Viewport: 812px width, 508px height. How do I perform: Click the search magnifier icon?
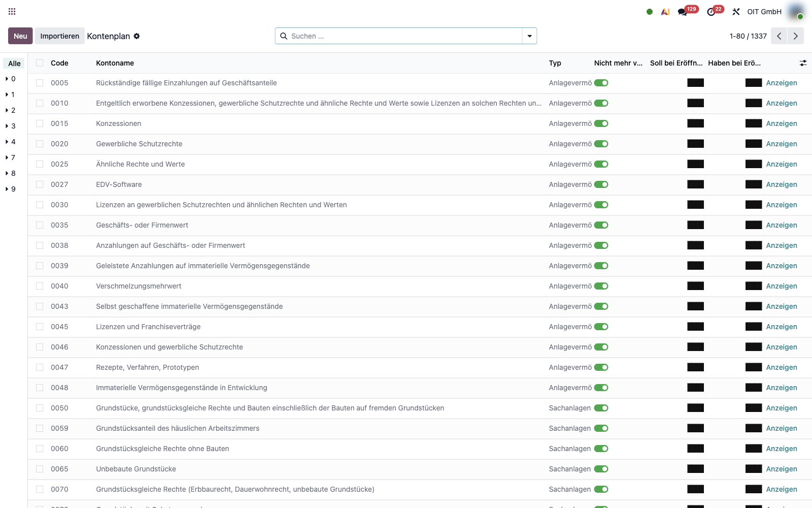tap(284, 36)
